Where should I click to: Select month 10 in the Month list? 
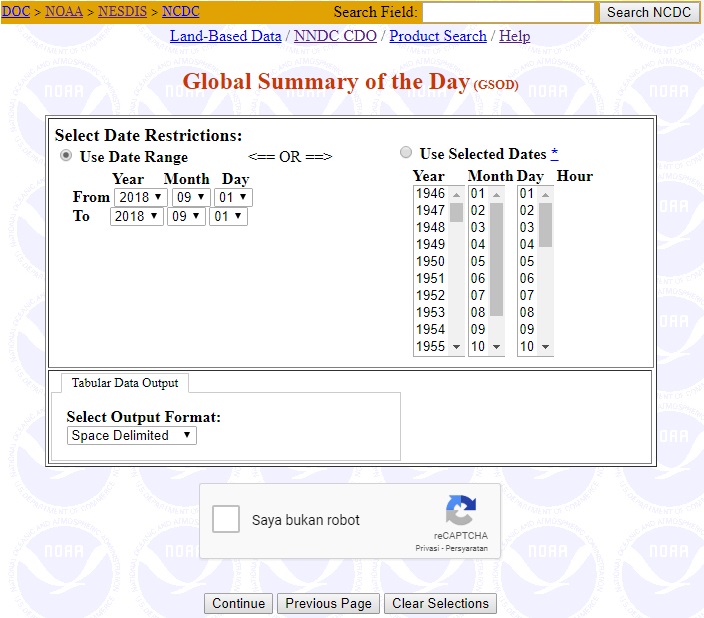tap(479, 347)
